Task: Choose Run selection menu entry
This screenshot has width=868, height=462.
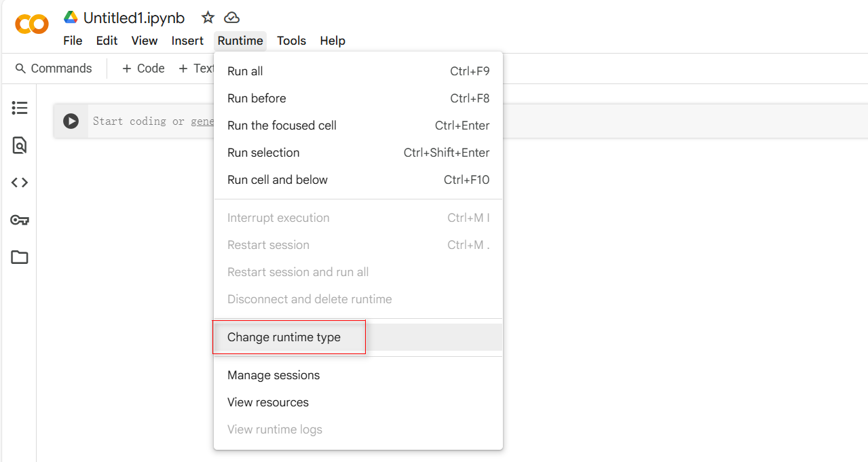Action: 358,153
